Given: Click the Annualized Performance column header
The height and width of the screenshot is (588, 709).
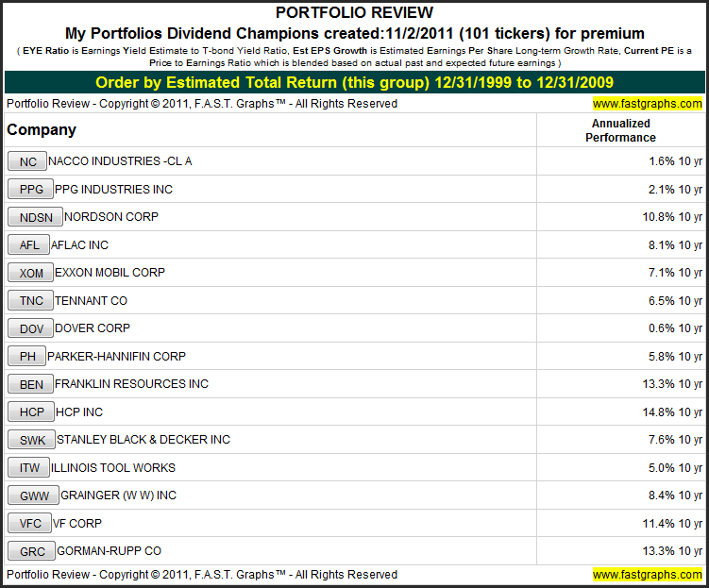Looking at the screenshot, I should (620, 130).
